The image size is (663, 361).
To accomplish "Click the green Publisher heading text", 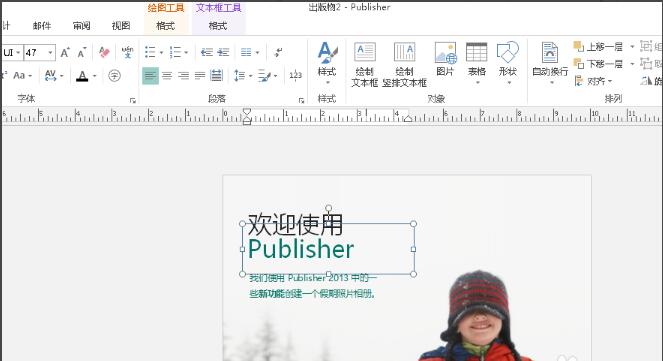I will [x=301, y=249].
